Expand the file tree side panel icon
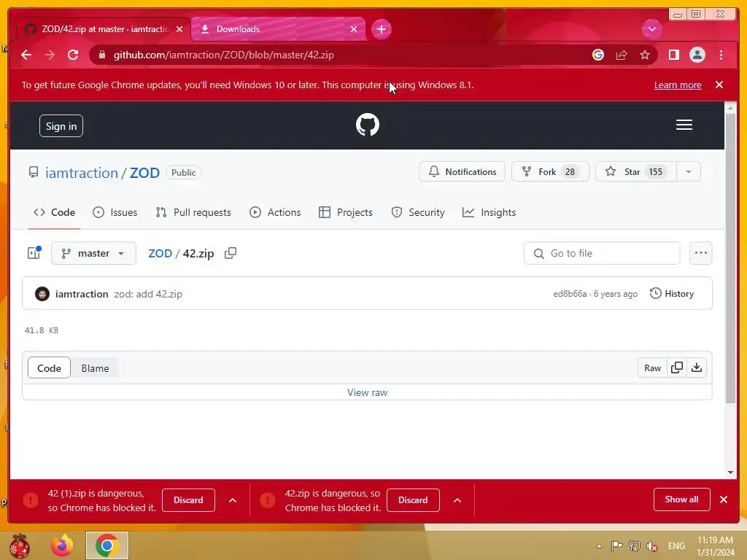 coord(34,253)
